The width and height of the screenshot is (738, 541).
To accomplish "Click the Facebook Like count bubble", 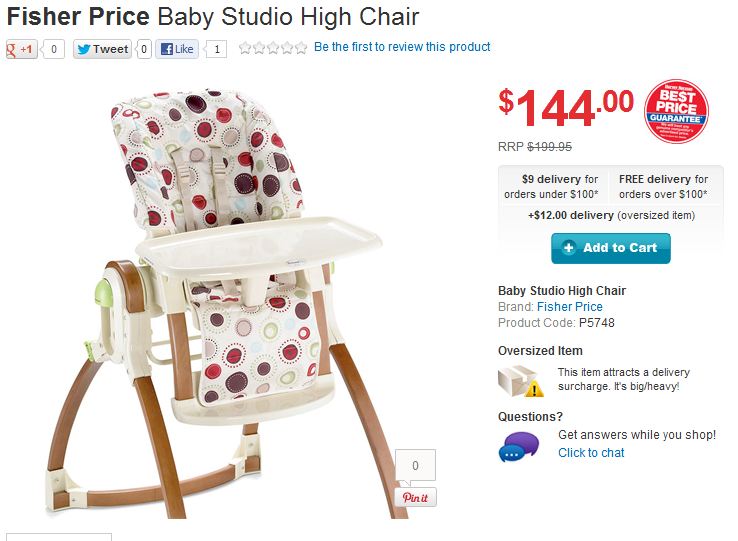I will [217, 49].
